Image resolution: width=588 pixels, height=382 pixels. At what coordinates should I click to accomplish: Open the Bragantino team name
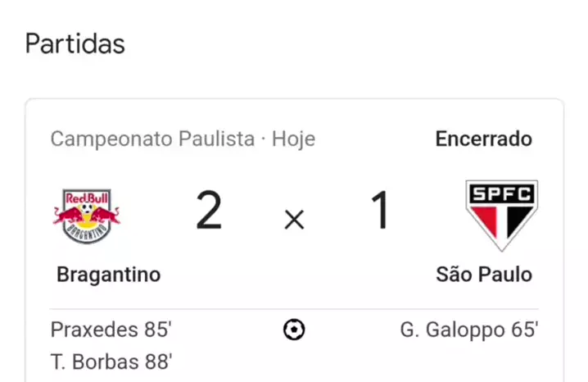click(x=108, y=274)
